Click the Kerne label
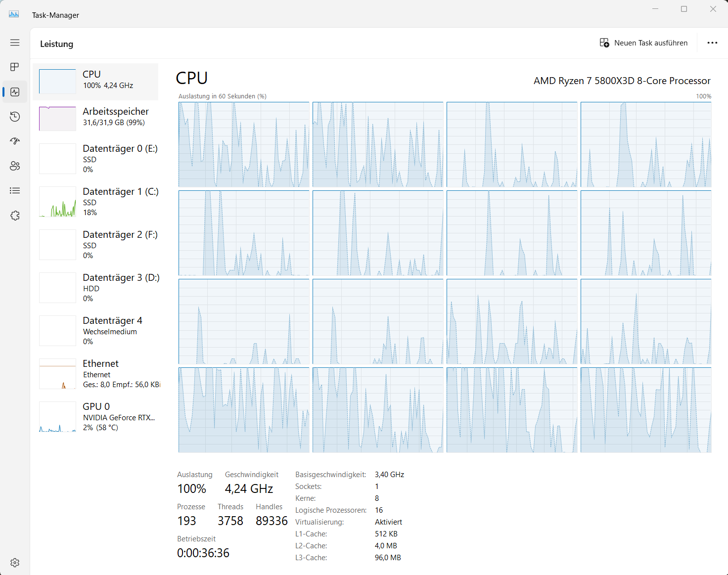Image resolution: width=728 pixels, height=575 pixels. (x=306, y=498)
